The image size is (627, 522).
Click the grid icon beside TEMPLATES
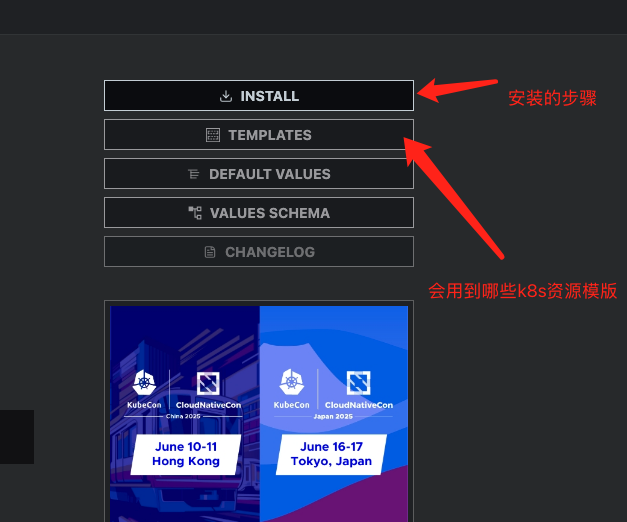[x=213, y=135]
